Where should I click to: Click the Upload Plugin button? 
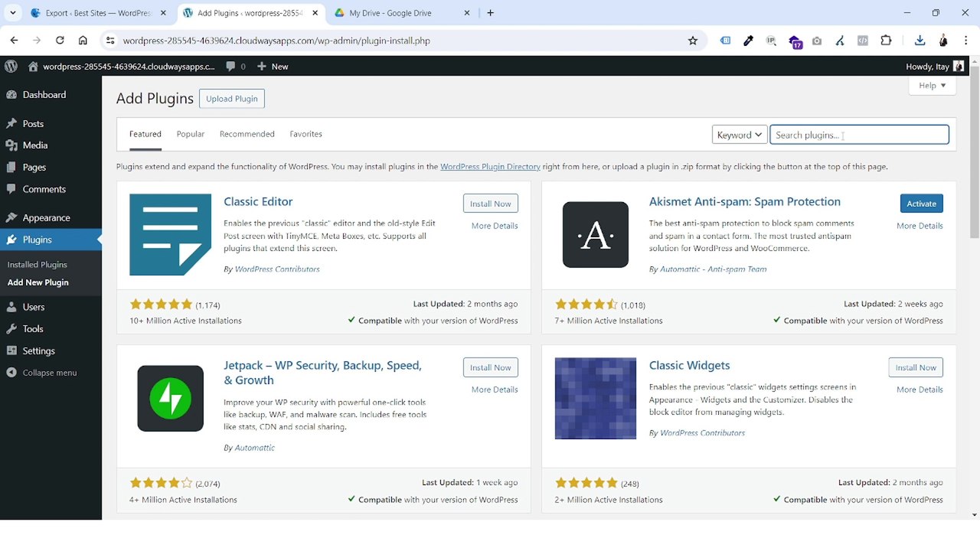pos(232,99)
